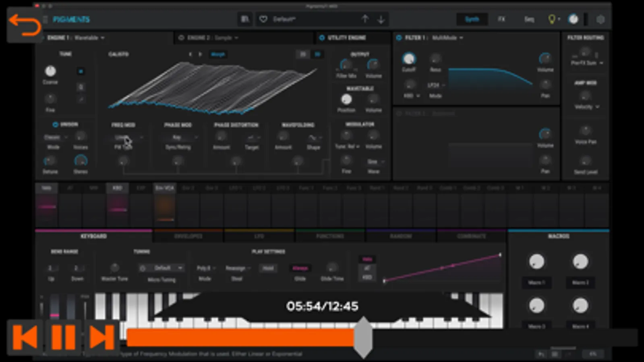The image size is (644, 362).
Task: Click the Wavetable Position knob
Action: point(346,99)
